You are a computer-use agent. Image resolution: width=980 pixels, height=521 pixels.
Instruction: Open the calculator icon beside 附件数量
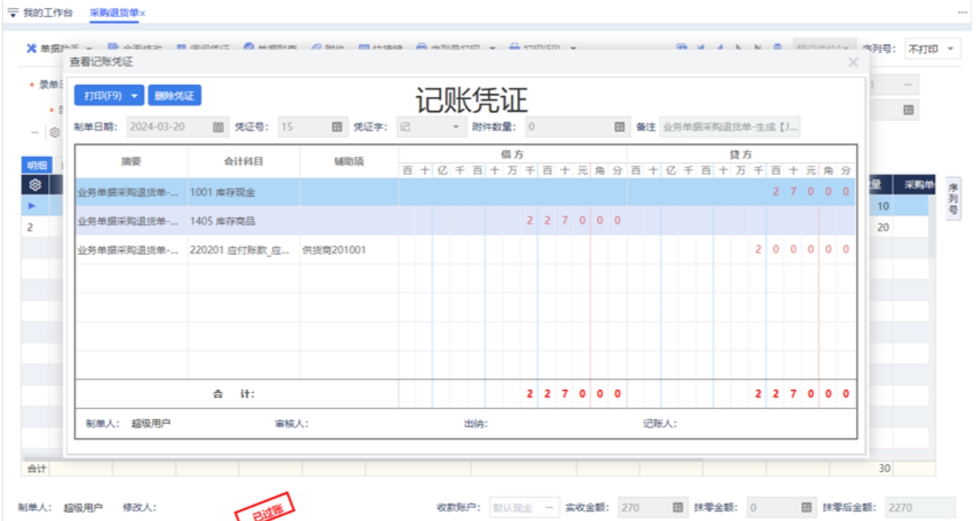[x=620, y=127]
